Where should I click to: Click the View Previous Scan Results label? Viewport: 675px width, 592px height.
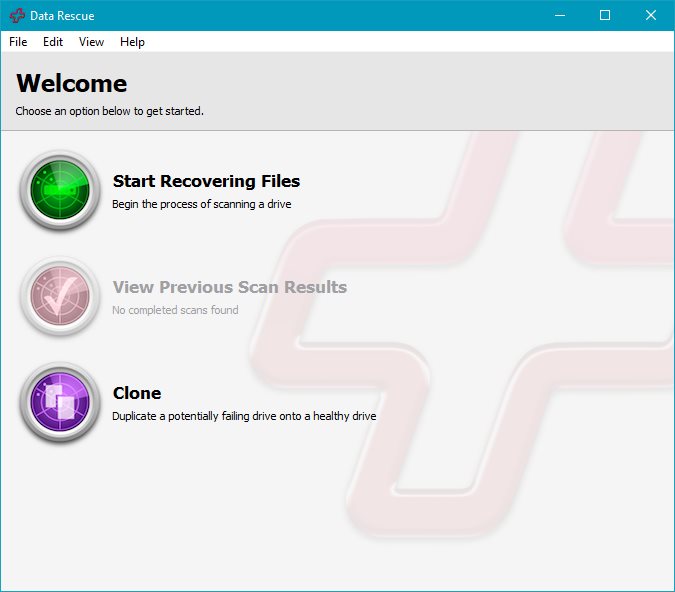[x=230, y=287]
